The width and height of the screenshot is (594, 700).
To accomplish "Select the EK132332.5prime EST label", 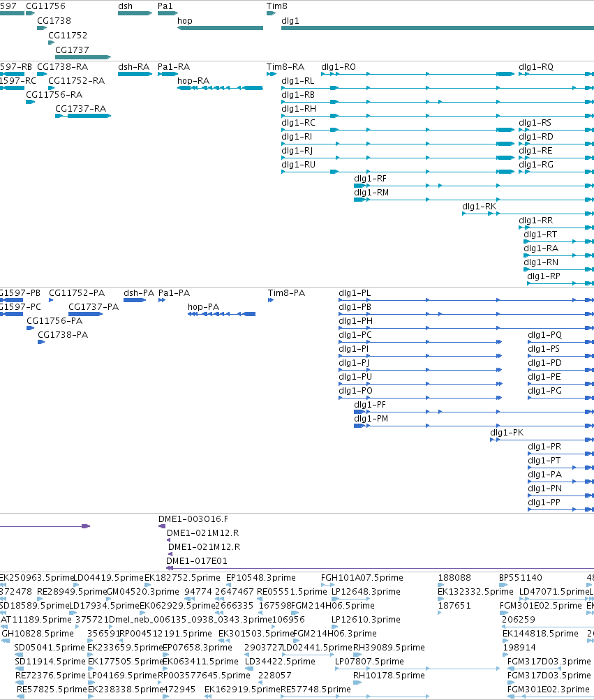I will point(475,592).
